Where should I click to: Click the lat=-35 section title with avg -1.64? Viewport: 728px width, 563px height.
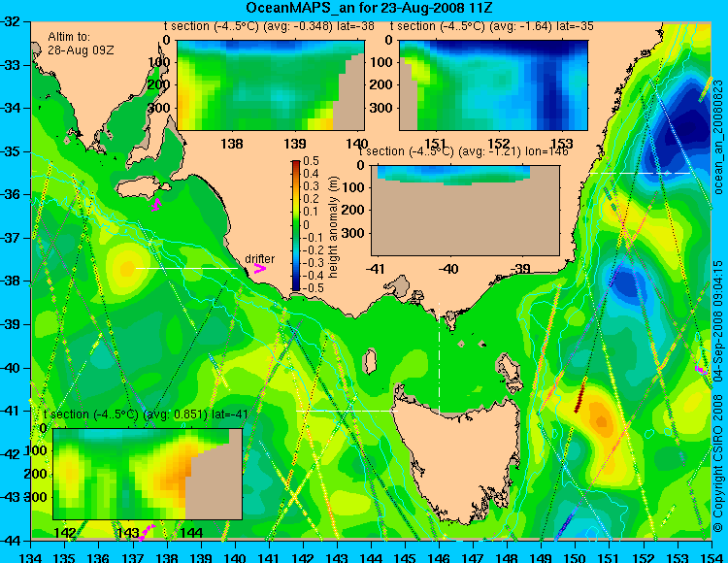tap(492, 26)
